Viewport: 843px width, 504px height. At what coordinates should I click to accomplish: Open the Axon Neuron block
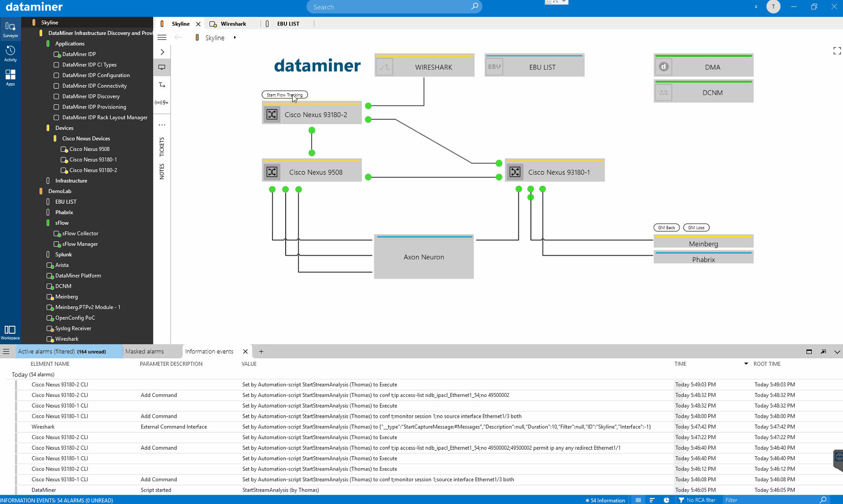(x=424, y=257)
